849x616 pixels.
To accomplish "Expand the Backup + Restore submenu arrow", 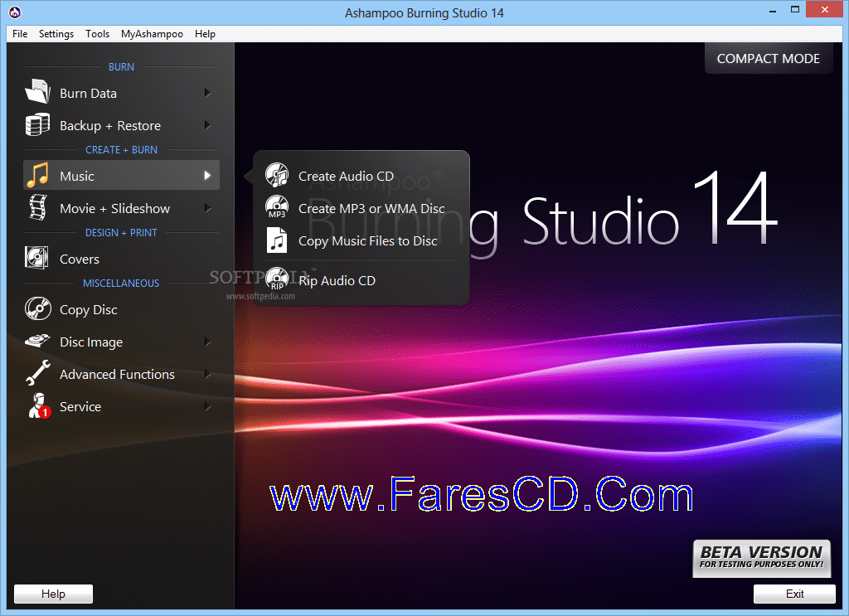I will tap(207, 125).
